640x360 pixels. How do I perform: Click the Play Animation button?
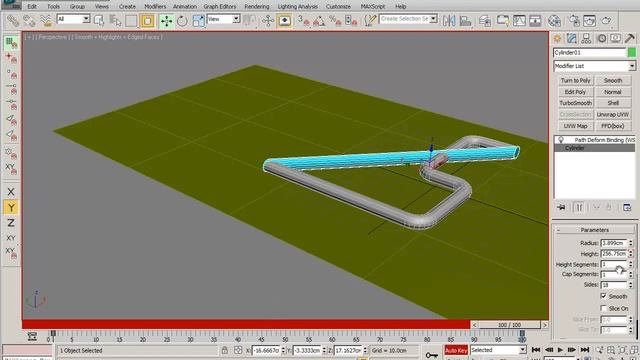coord(560,350)
